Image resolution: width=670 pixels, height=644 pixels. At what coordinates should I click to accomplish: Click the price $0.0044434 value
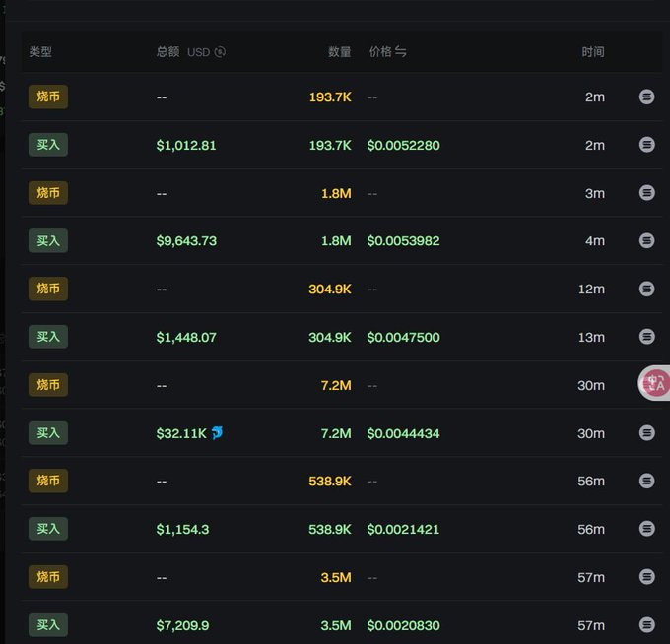[403, 433]
